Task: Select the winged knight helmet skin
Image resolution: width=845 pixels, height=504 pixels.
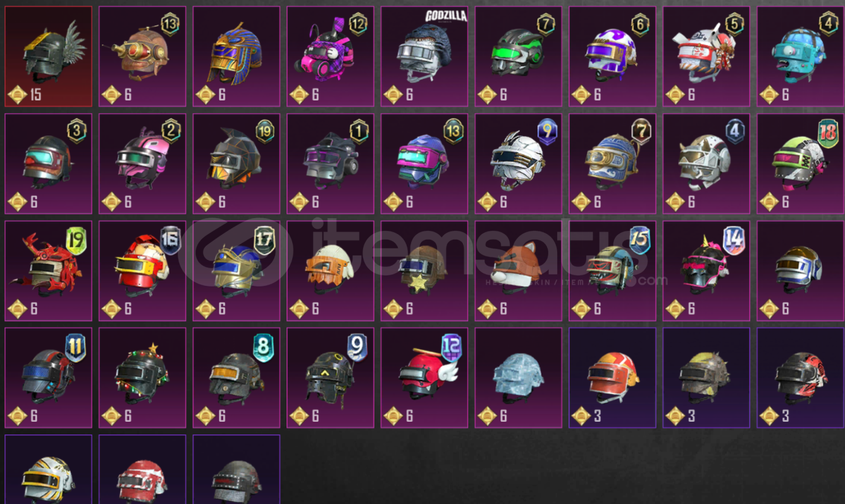Action: (x=48, y=56)
